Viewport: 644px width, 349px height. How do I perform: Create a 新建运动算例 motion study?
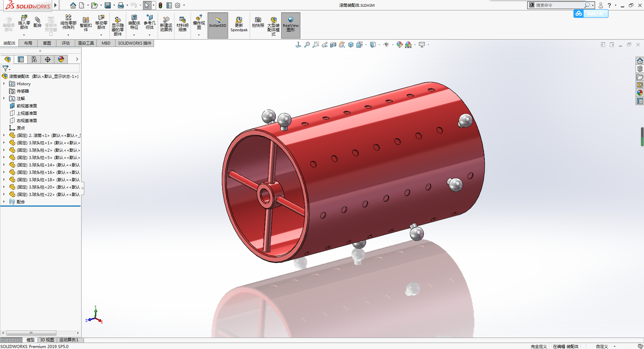(166, 24)
